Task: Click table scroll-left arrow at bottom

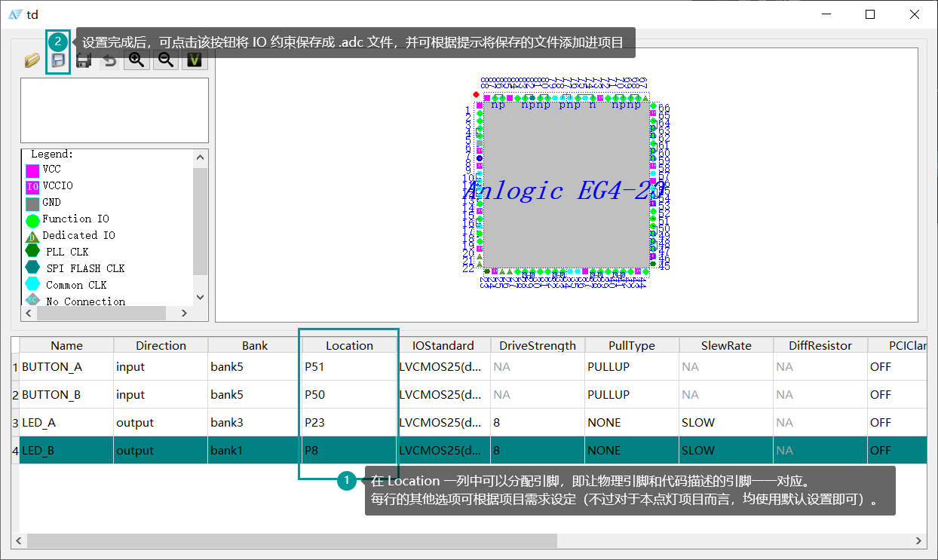Action: [x=19, y=541]
